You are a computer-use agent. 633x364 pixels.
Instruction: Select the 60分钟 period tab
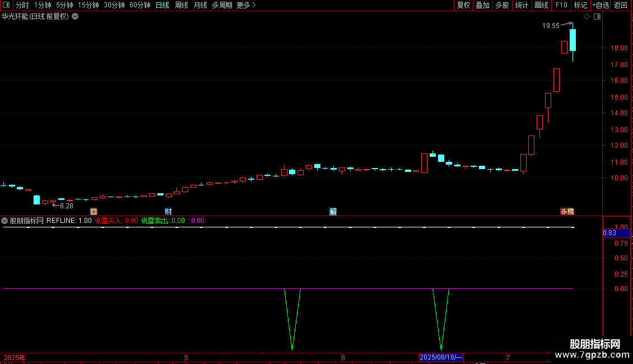(x=140, y=5)
